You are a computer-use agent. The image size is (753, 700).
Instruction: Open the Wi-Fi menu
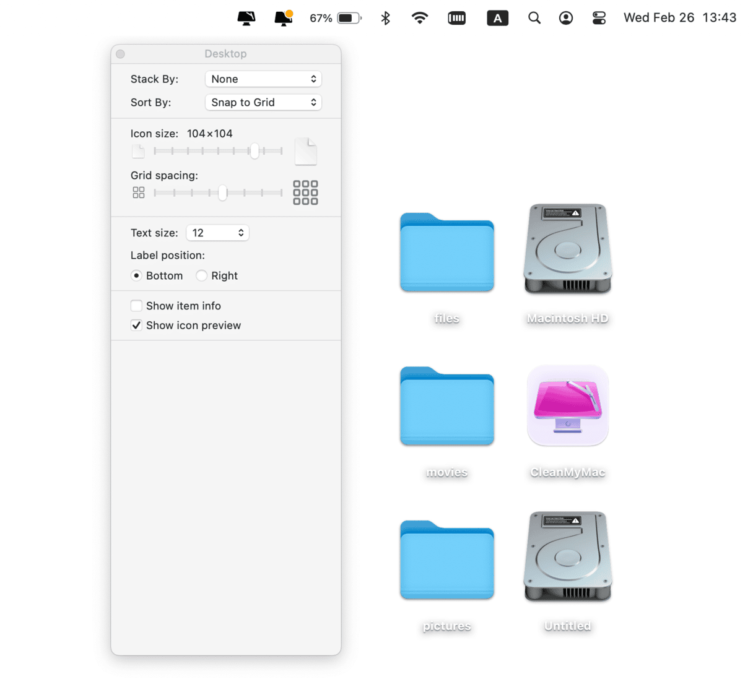pyautogui.click(x=419, y=18)
